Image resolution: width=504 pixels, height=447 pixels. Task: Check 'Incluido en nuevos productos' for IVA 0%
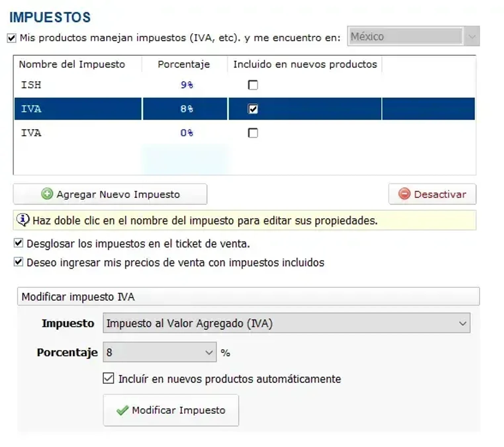click(x=253, y=133)
